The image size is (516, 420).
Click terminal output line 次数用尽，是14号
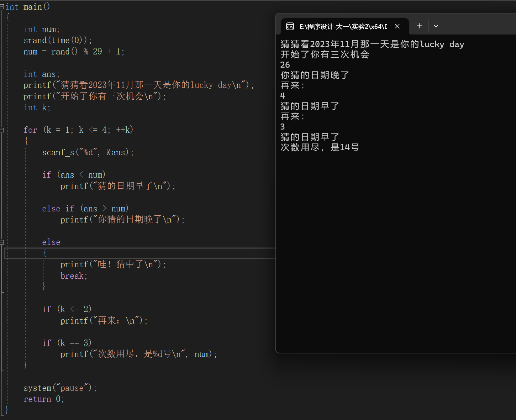coord(320,147)
